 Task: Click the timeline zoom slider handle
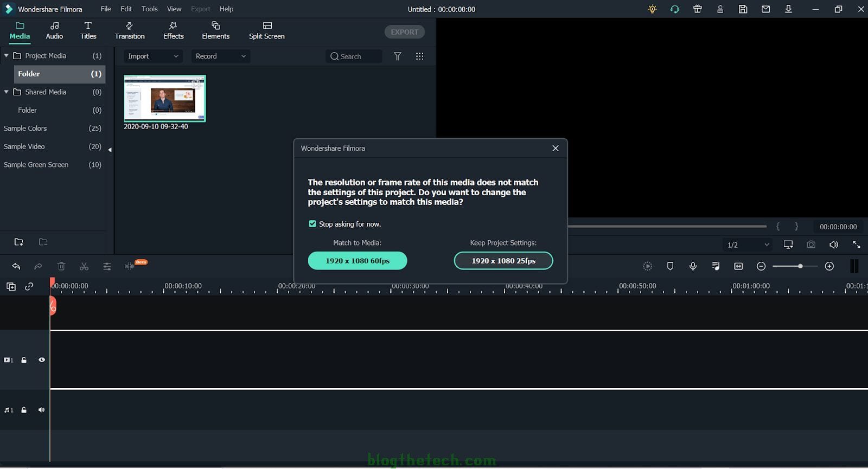[800, 266]
